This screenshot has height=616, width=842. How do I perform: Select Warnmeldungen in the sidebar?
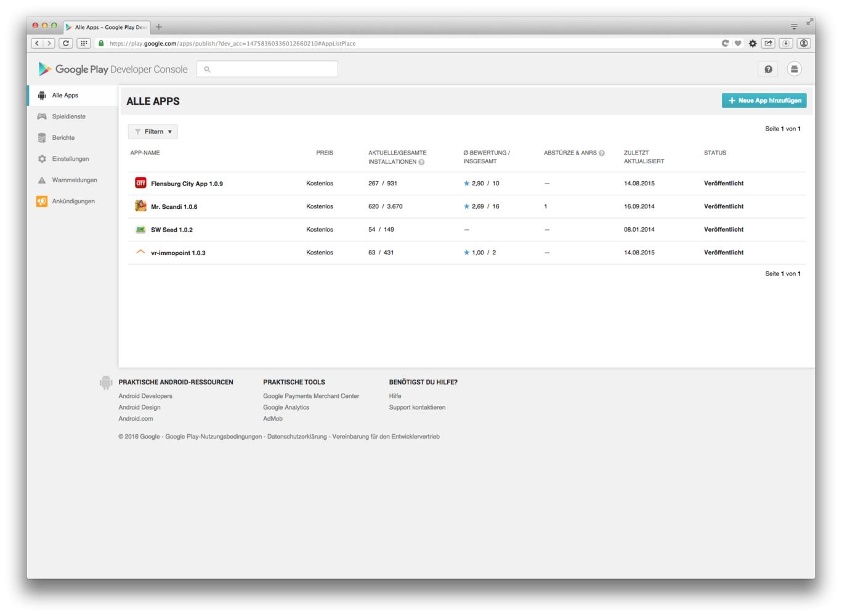pos(75,180)
